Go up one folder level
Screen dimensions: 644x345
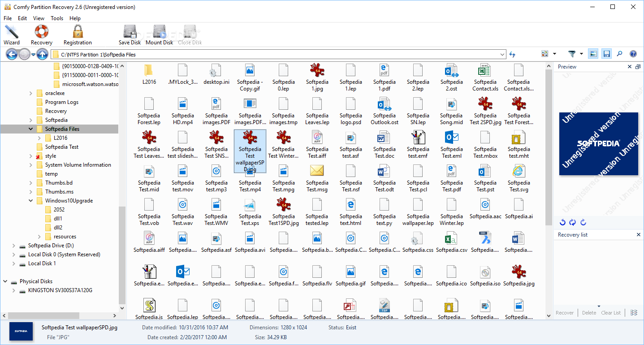pos(43,54)
